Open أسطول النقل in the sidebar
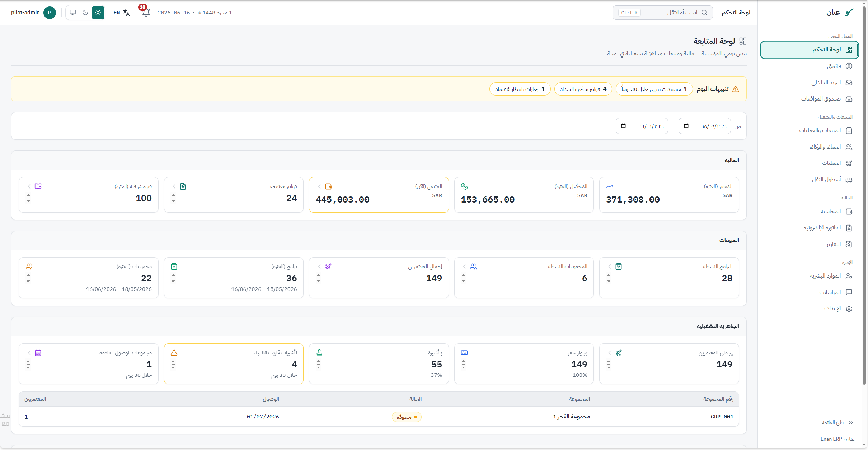This screenshot has width=868, height=450. [x=810, y=180]
